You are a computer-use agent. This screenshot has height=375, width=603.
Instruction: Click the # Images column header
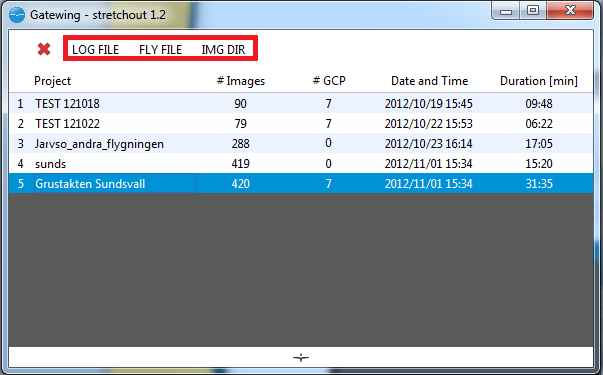[x=241, y=81]
